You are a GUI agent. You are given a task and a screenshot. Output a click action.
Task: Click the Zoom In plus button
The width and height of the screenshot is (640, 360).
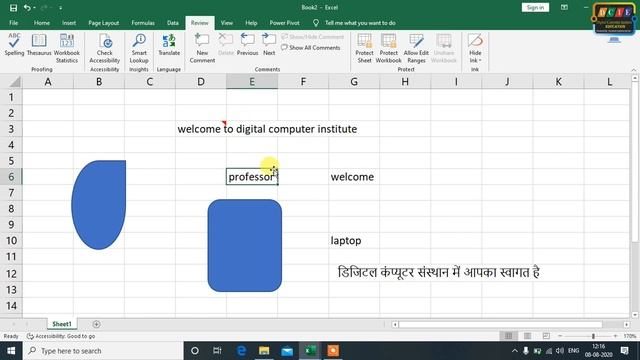pyautogui.click(x=616, y=336)
